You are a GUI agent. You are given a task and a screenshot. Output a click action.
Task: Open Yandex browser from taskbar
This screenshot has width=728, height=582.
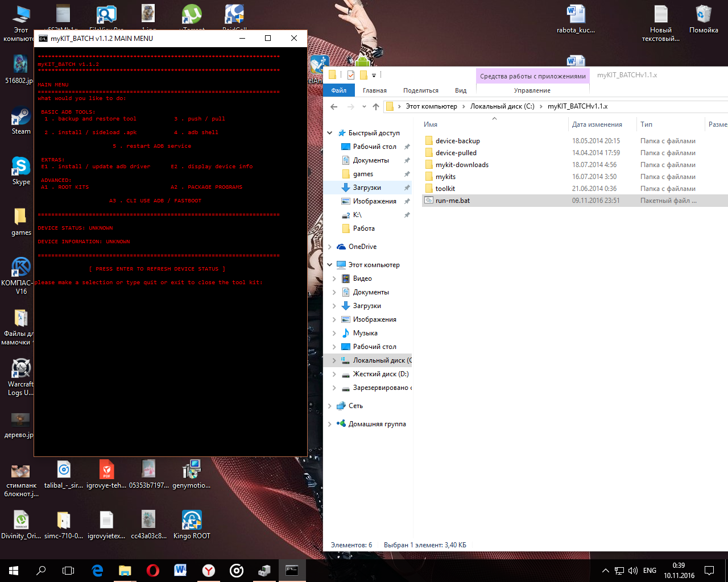point(209,570)
